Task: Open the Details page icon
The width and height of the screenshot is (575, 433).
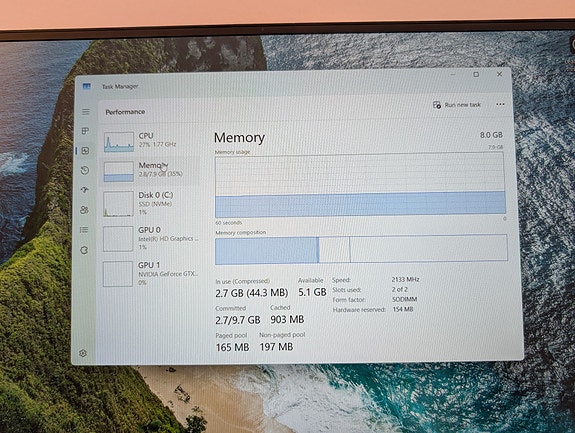Action: pyautogui.click(x=84, y=230)
